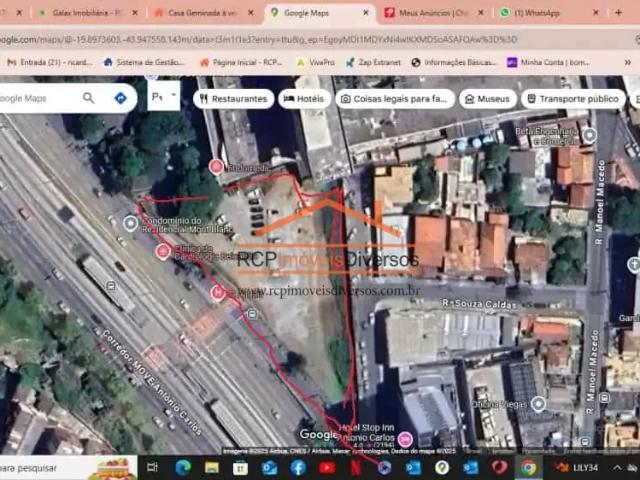
Task: Click the bus stop icon on Corredor MOVE
Action: click(111, 286)
